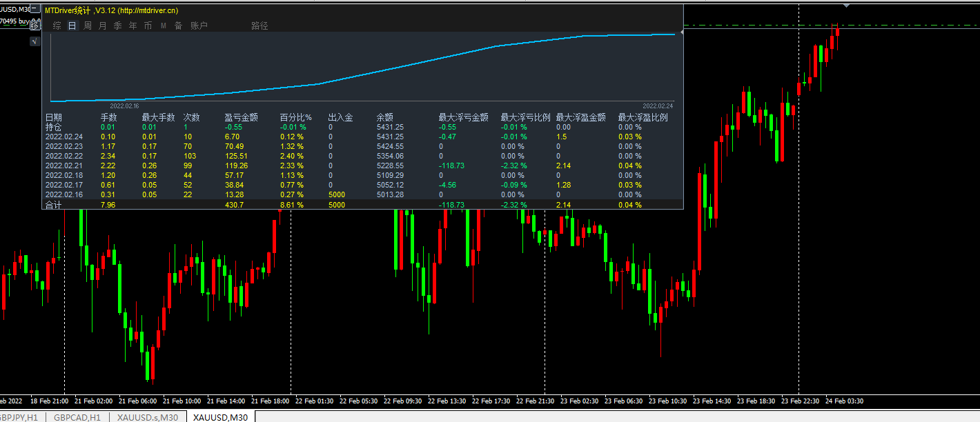Click the 手数 column header

pos(109,117)
